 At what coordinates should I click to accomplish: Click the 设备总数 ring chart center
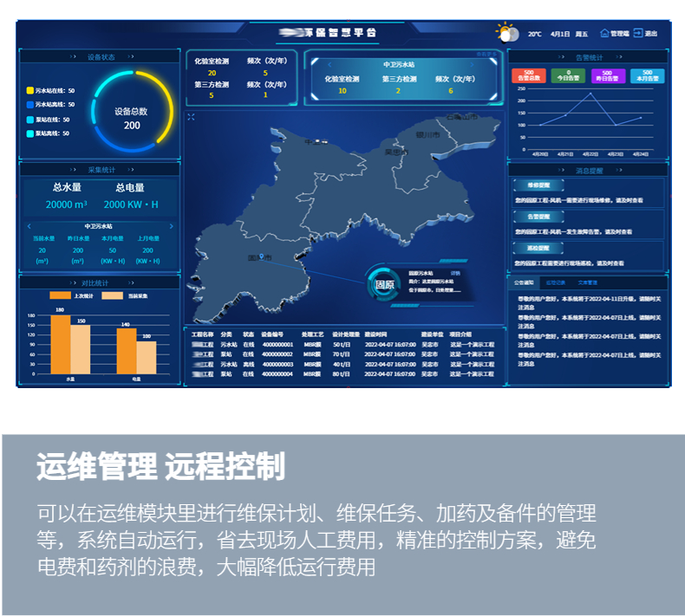(x=132, y=118)
